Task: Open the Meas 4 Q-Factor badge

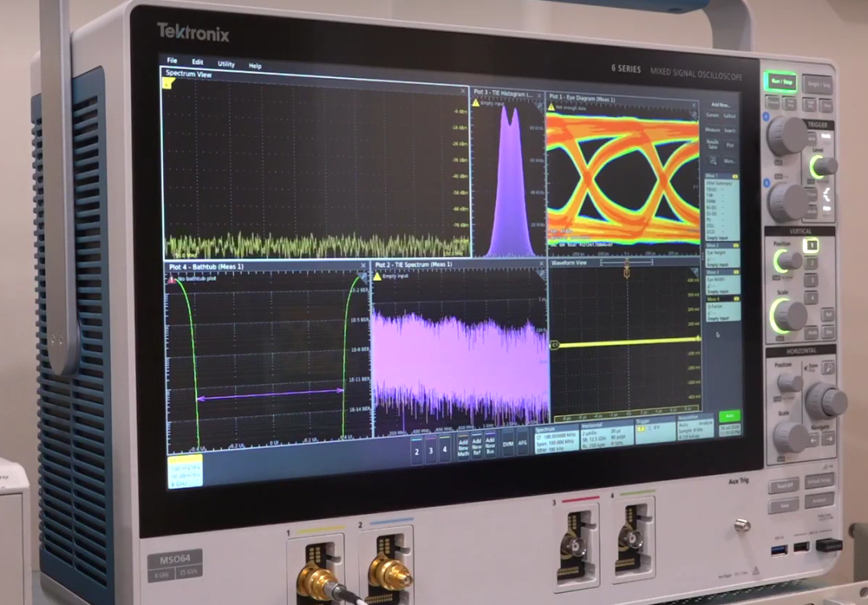Action: pos(722,309)
